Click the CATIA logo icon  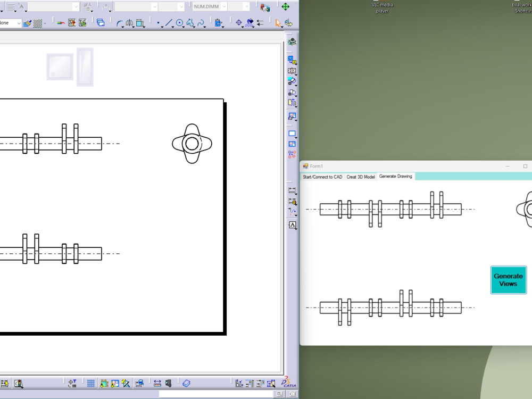pos(289,381)
